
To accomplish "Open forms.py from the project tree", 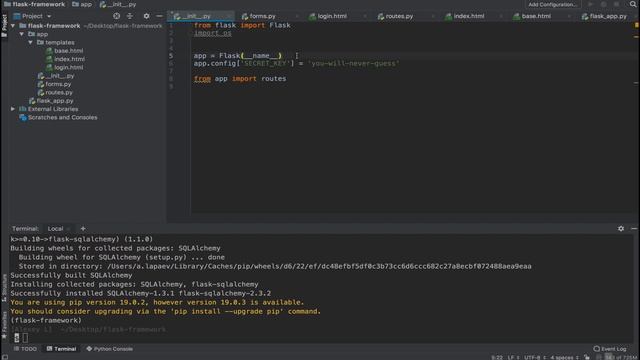I will (54, 84).
